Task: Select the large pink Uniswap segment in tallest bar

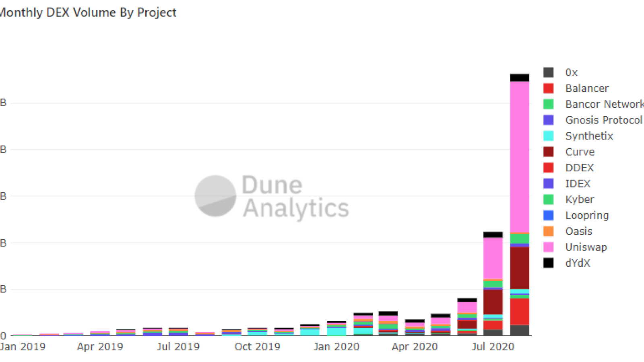Action: click(x=520, y=157)
